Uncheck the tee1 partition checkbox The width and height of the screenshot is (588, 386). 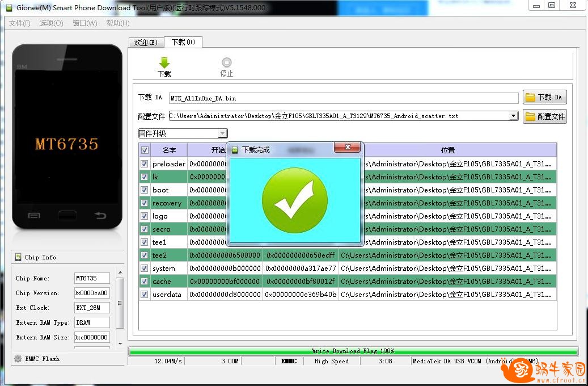[x=145, y=242]
